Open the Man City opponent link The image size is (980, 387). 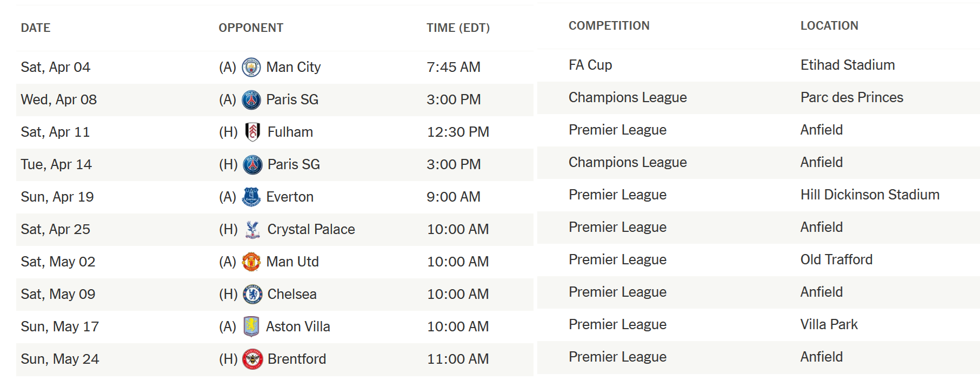[x=293, y=67]
